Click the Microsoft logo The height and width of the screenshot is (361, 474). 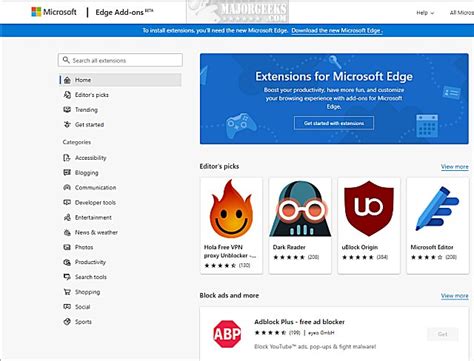[54, 12]
